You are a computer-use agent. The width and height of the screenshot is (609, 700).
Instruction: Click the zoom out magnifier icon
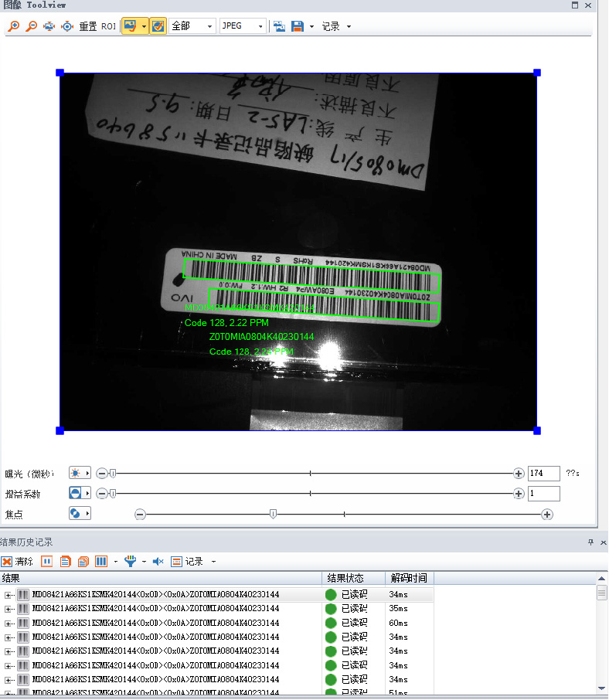(31, 26)
